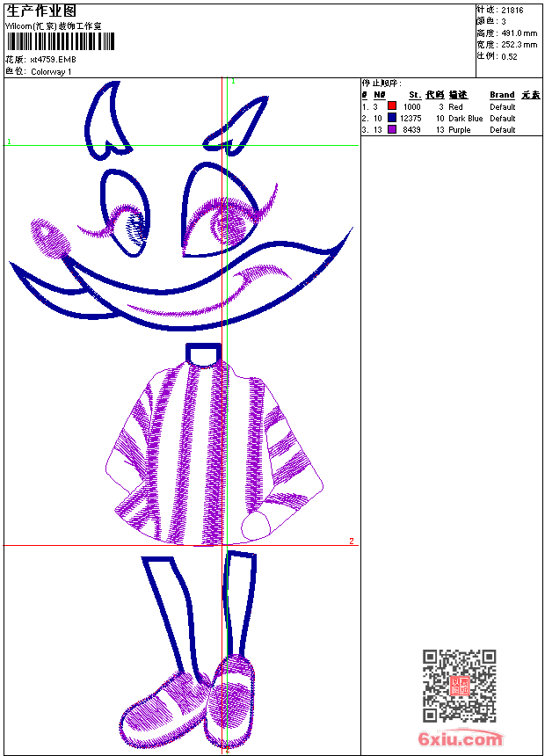Click the N# column header
Screen dimensions: 545x756
pyautogui.click(x=380, y=95)
